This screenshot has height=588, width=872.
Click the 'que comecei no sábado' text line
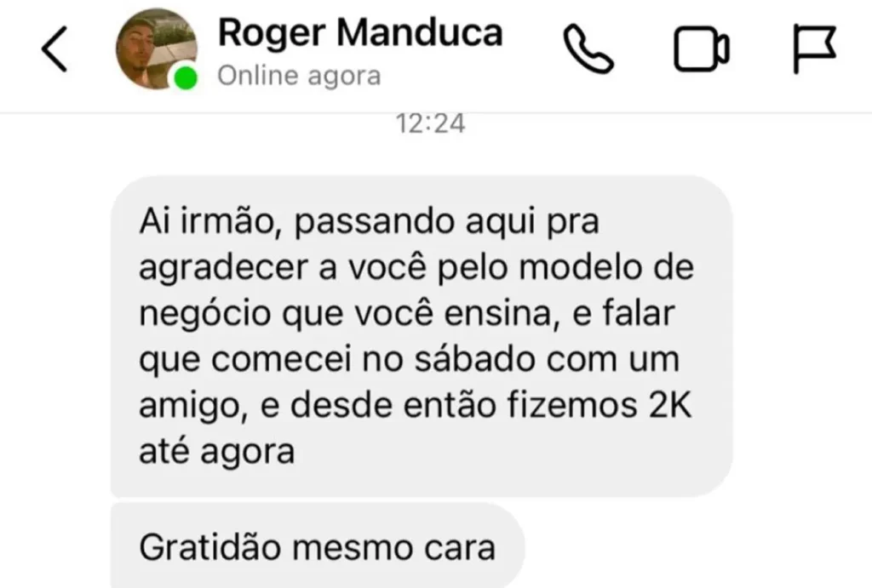pyautogui.click(x=339, y=360)
